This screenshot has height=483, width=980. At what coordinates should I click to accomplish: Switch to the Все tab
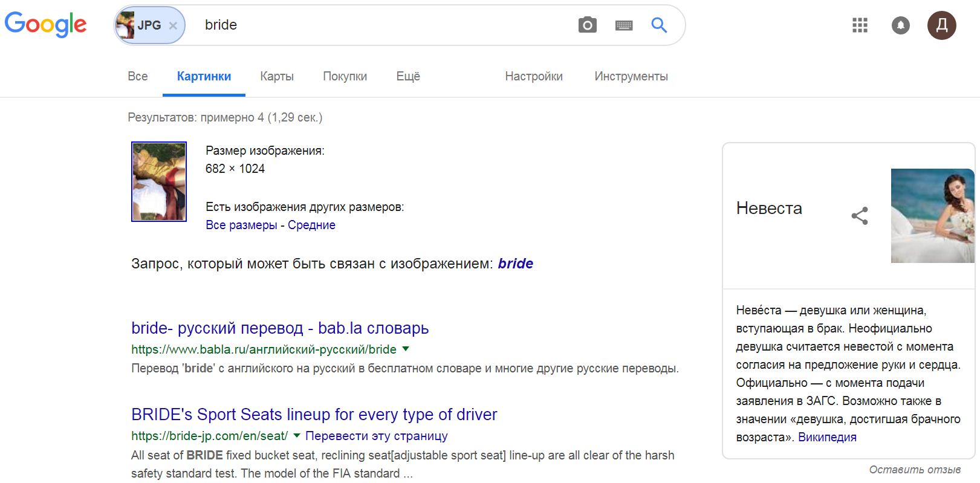click(138, 76)
